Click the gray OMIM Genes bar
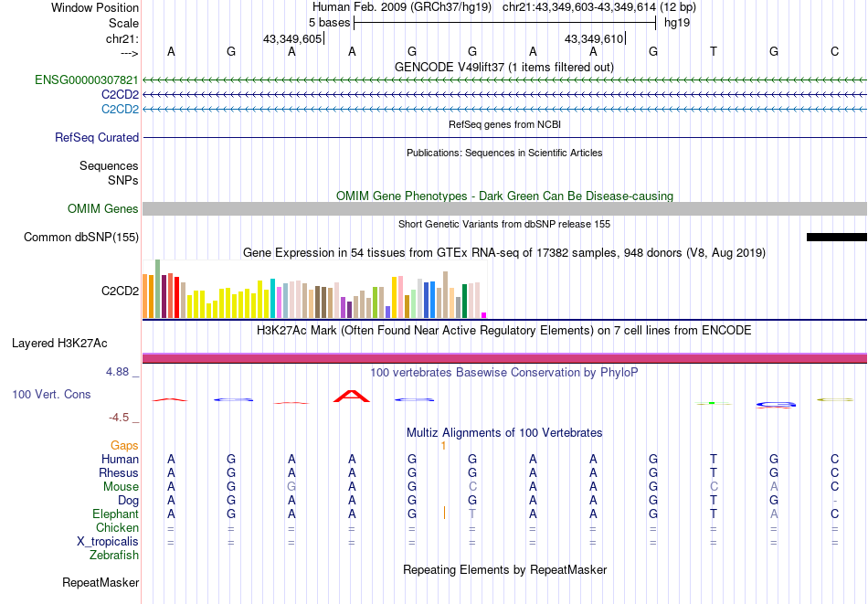 (x=504, y=208)
